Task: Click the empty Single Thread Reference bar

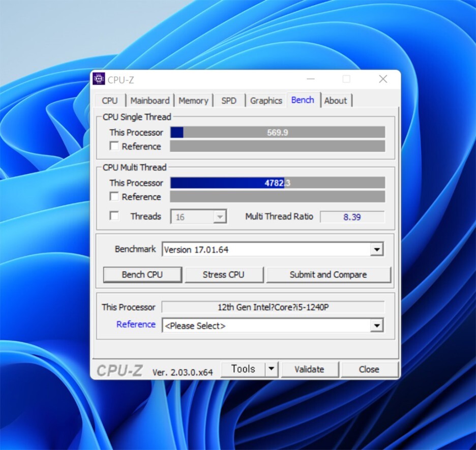Action: click(278, 146)
